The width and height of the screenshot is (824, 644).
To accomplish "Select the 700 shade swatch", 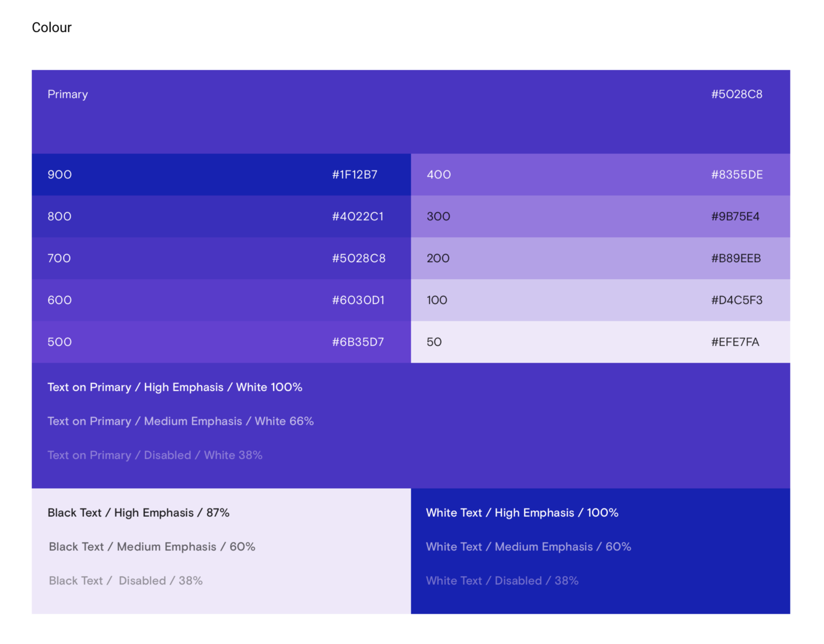I will point(221,259).
